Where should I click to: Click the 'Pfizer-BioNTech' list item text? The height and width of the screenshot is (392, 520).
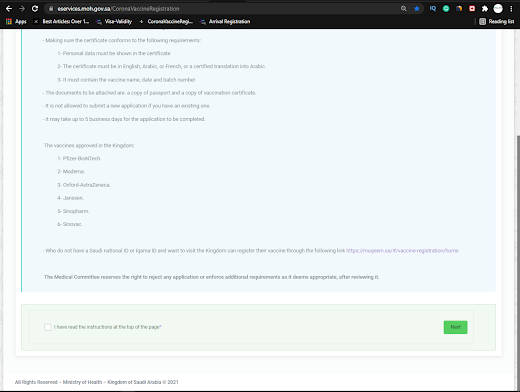[79, 158]
